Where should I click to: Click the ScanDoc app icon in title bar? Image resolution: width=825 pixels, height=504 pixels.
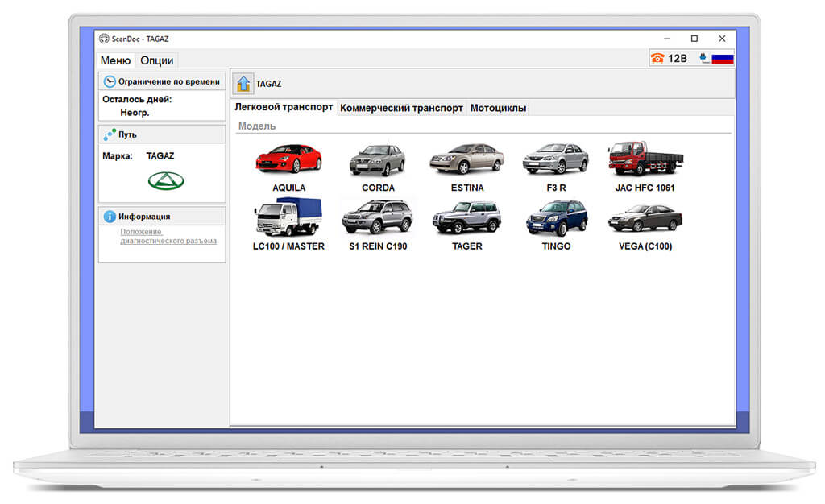104,39
